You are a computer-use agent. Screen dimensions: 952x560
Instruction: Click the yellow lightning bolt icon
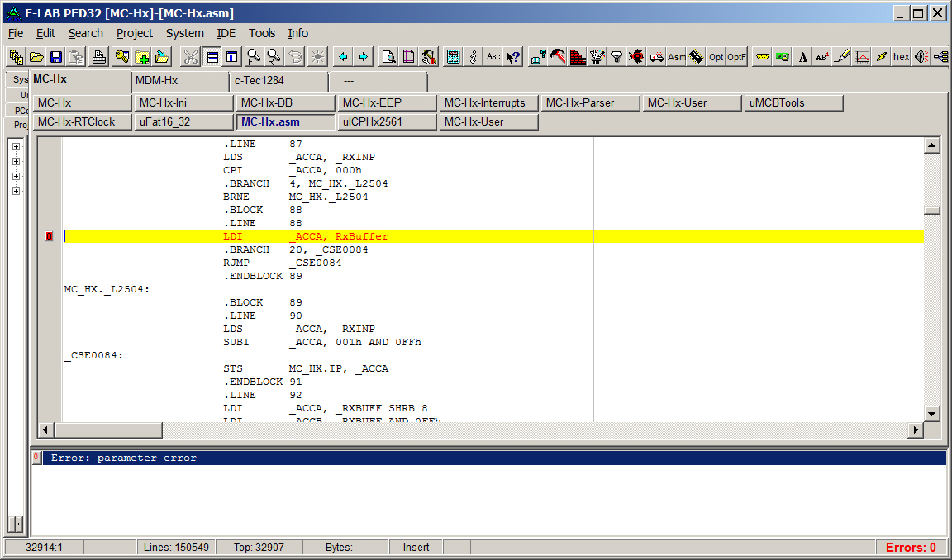[x=882, y=57]
